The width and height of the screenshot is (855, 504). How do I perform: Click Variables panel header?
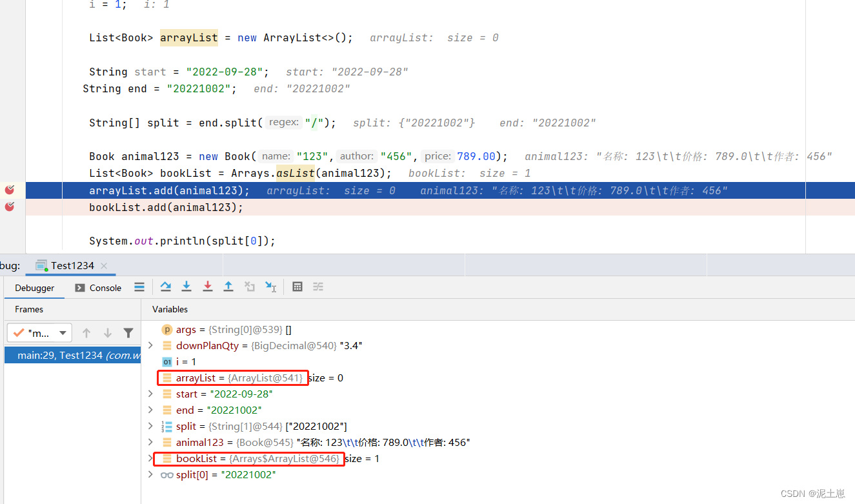click(170, 309)
